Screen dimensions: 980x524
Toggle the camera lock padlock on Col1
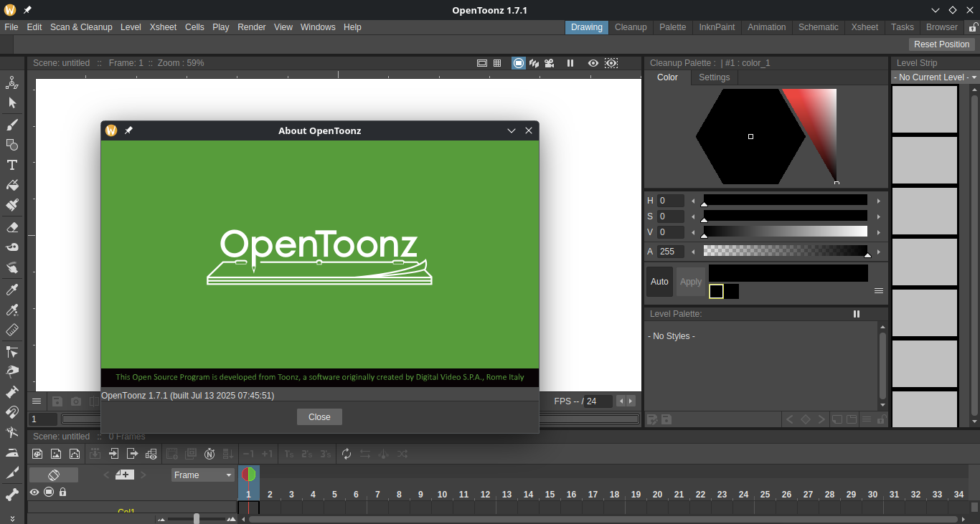pos(63,492)
